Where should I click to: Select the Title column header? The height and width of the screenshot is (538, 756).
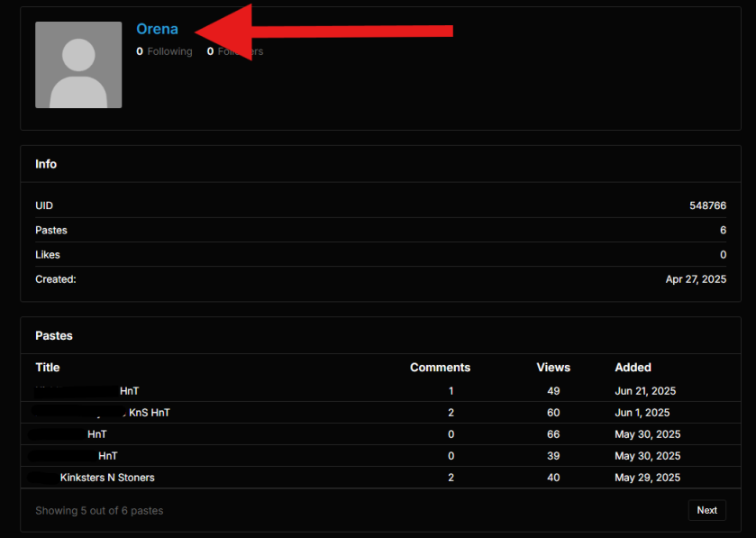48,368
